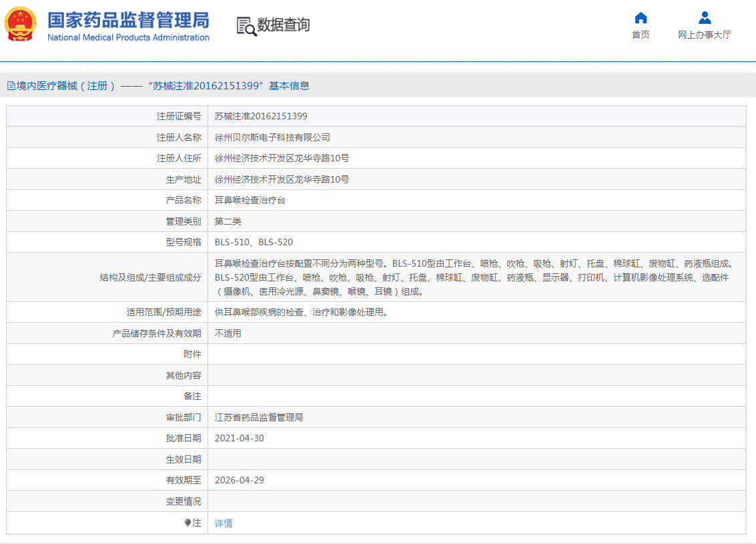Open the 详情 link
The width and height of the screenshot is (756, 544).
tap(222, 523)
